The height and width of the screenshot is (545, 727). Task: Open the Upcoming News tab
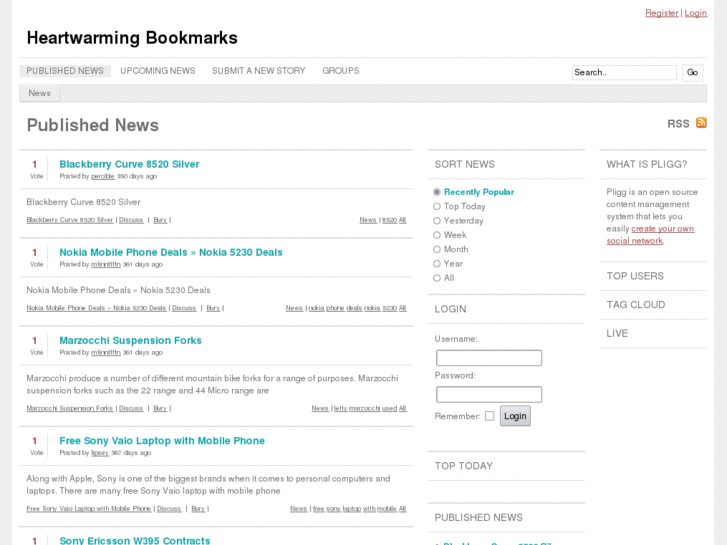(x=158, y=71)
